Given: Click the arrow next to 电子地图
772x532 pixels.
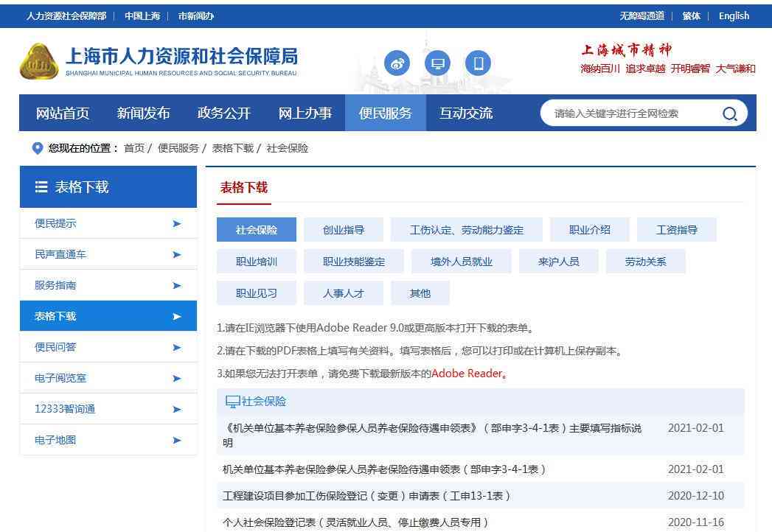Looking at the screenshot, I should point(177,441).
